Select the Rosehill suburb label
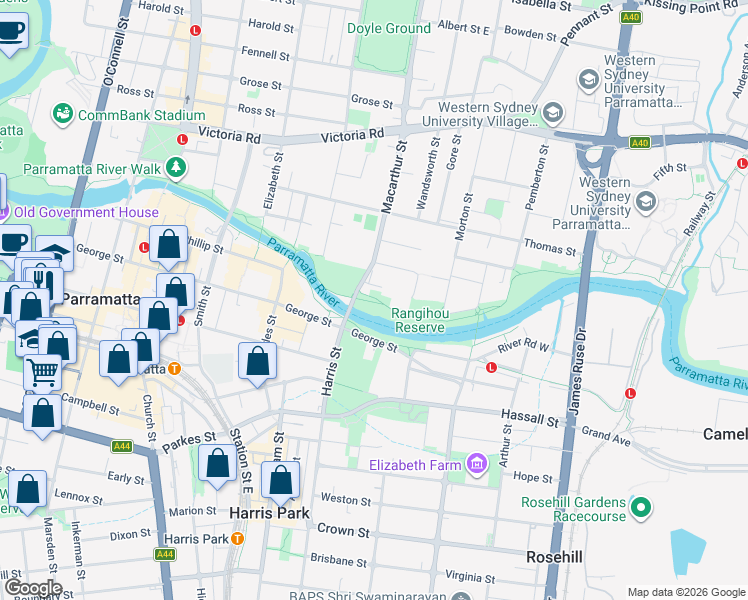This screenshot has width=748, height=600. point(554,557)
